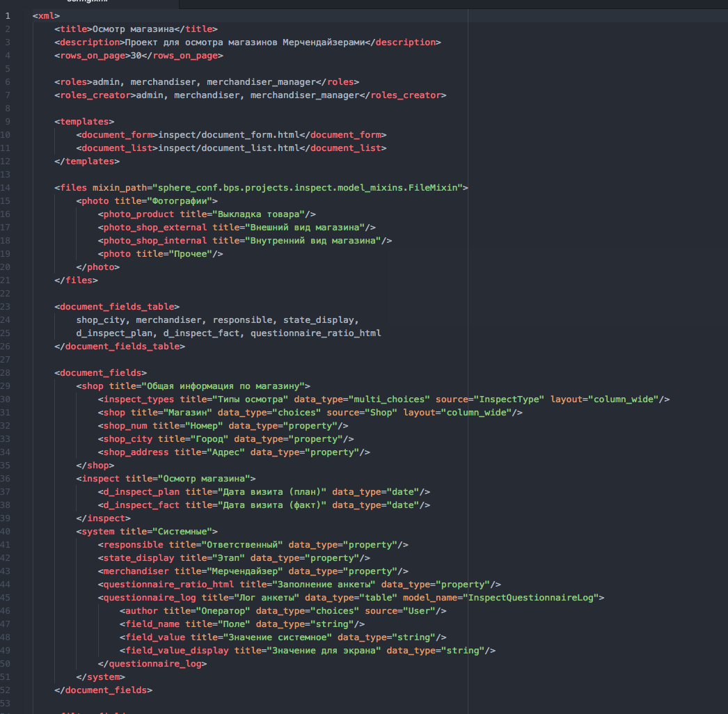Viewport: 728px width, 714px height.
Task: Click the title "Фотографии" string on line 15
Action: tap(180, 201)
